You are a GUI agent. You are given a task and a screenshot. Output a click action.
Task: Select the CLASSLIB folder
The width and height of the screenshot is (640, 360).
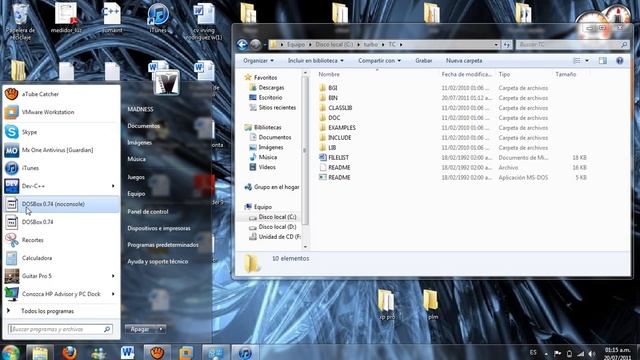[340, 108]
